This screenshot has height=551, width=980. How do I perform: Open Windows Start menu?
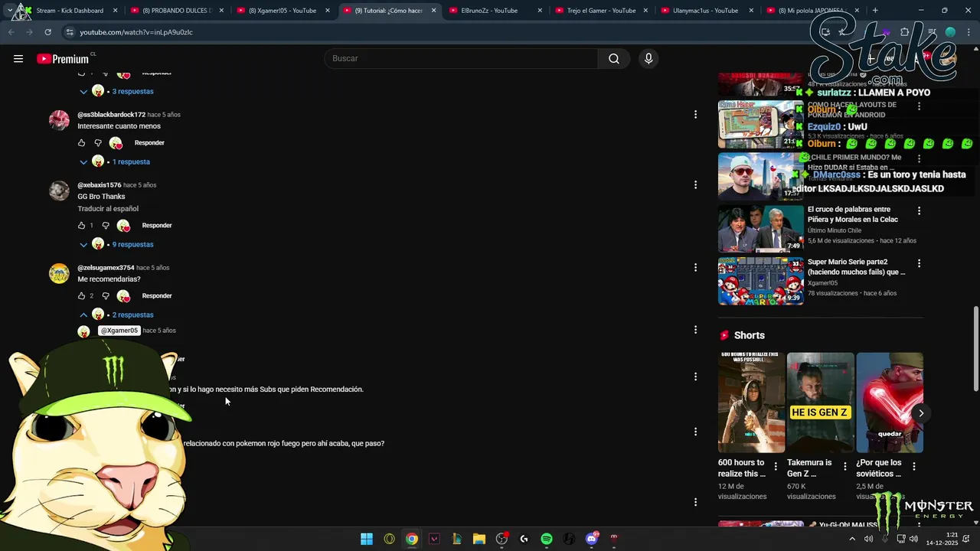[x=367, y=539]
